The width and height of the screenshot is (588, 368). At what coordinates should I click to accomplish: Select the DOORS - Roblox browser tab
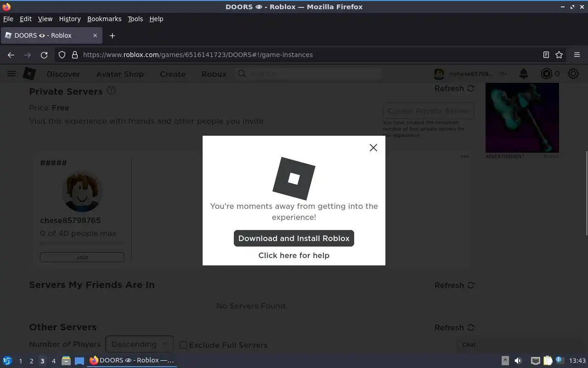51,35
